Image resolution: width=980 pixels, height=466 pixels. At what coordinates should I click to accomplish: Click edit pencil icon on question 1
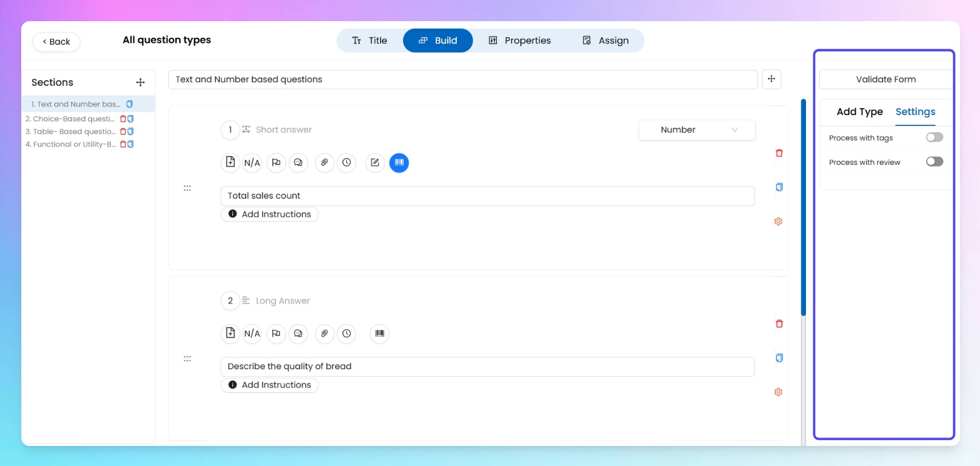pos(375,163)
